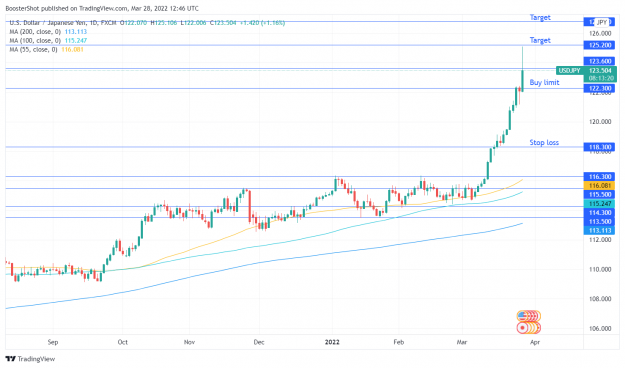Select the 113.113 MA price label

point(600,230)
